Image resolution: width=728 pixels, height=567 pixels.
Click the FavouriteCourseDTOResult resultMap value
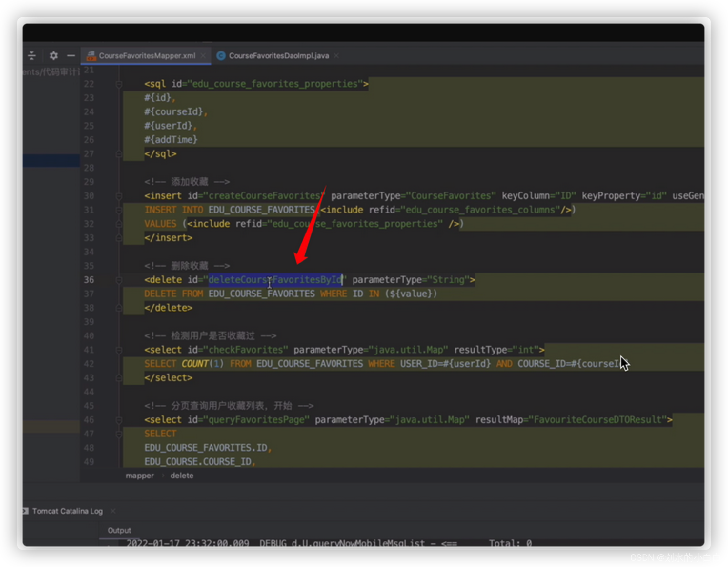tap(597, 420)
